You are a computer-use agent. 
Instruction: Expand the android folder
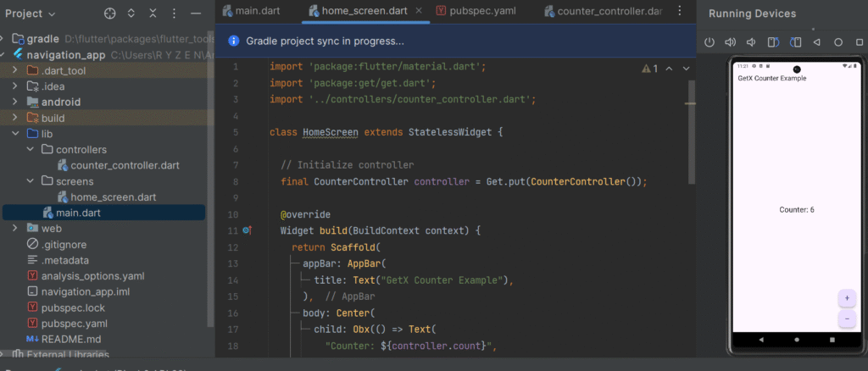[16, 102]
